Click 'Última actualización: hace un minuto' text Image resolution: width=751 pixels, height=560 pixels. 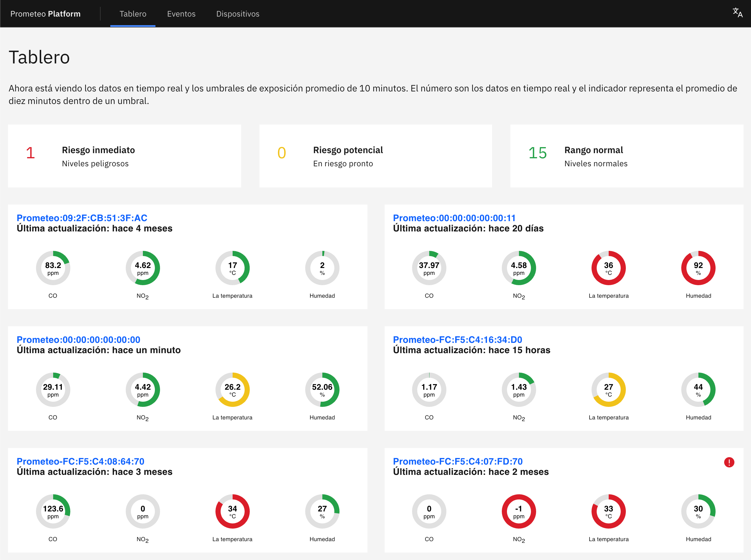[x=99, y=350]
